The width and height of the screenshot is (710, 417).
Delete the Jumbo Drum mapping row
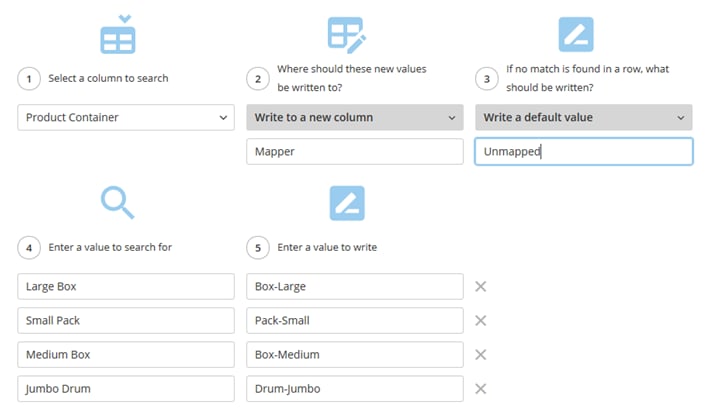tap(480, 388)
